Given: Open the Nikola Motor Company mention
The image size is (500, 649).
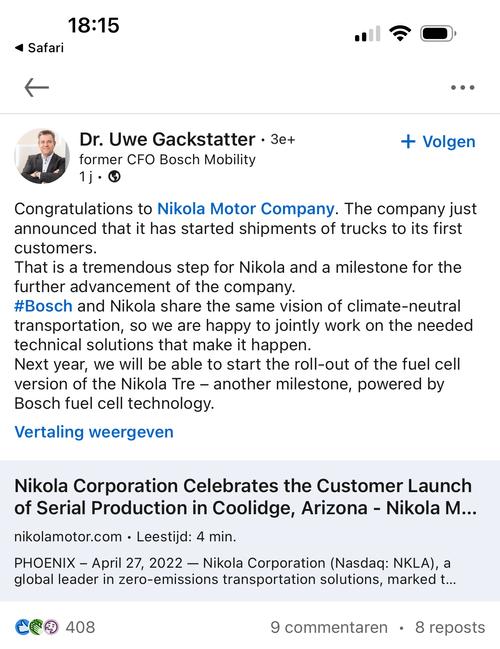Looking at the screenshot, I should [245, 209].
